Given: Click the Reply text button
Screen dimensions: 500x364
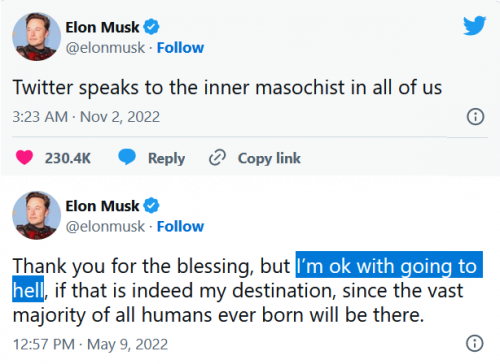Looking at the screenshot, I should tap(166, 158).
